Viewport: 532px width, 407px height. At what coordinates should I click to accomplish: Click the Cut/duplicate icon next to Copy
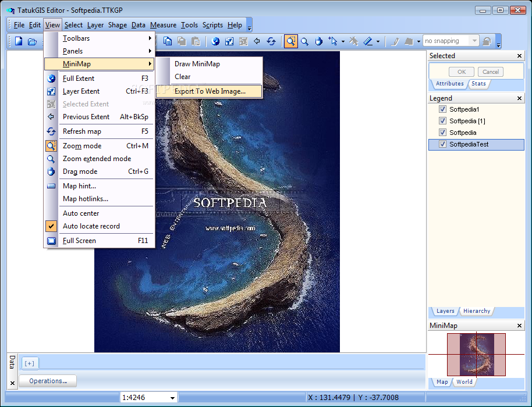click(x=182, y=41)
